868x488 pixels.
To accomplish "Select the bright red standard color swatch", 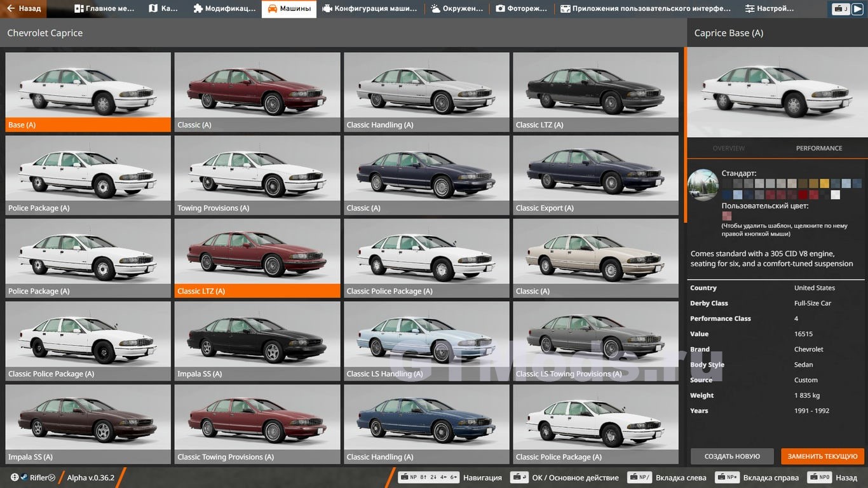I will (803, 194).
